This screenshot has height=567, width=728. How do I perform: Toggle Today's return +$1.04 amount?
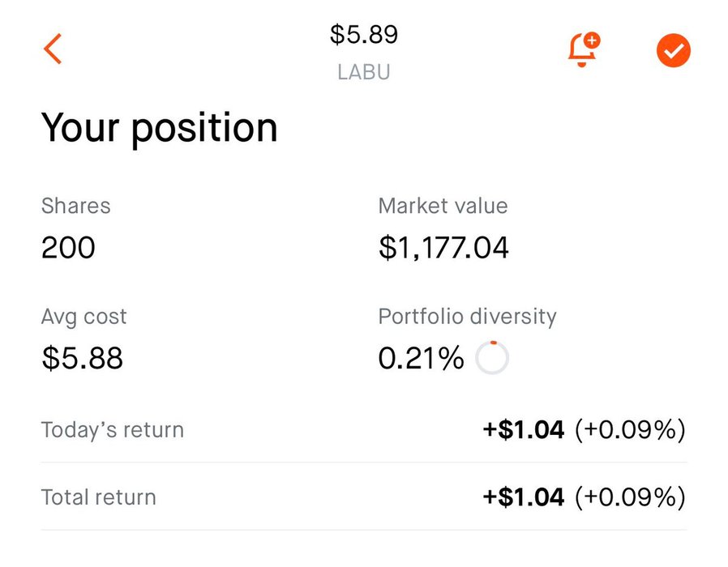tap(523, 429)
